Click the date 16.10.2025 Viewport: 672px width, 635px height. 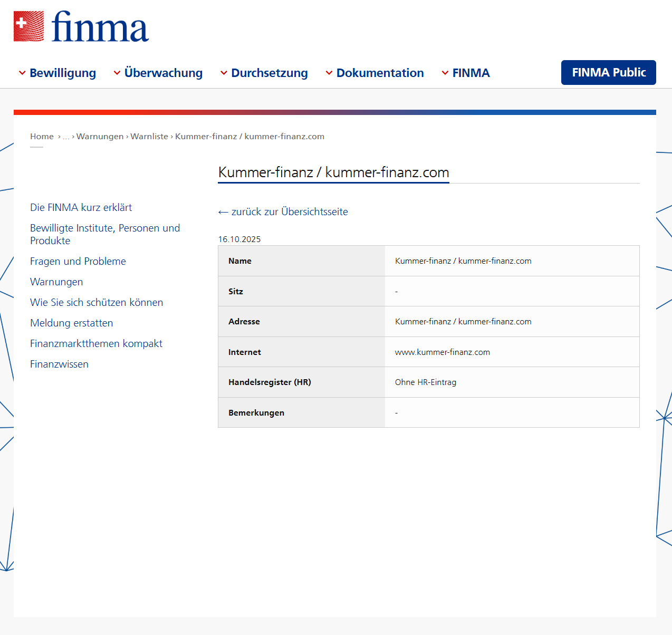pos(239,239)
